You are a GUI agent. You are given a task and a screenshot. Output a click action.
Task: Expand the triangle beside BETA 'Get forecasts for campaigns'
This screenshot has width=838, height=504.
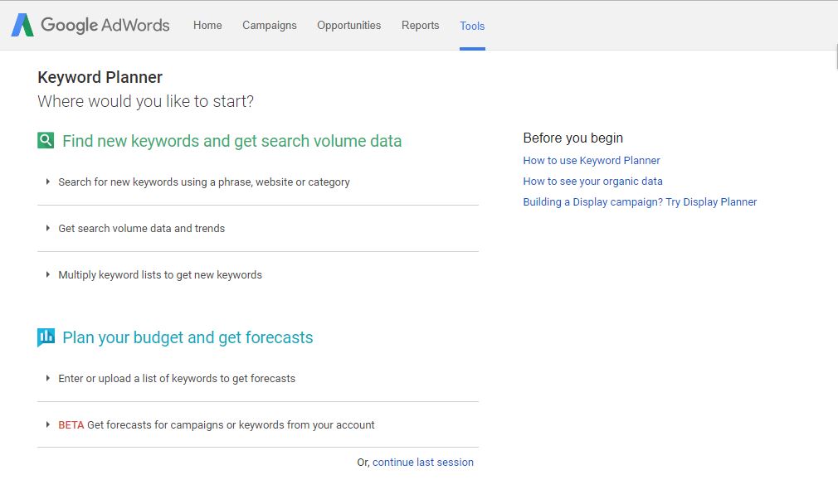47,424
